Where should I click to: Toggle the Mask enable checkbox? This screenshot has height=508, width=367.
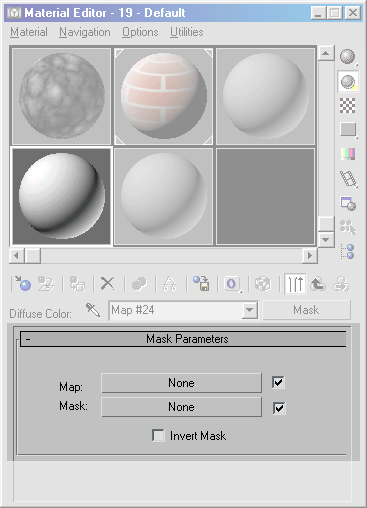(279, 408)
